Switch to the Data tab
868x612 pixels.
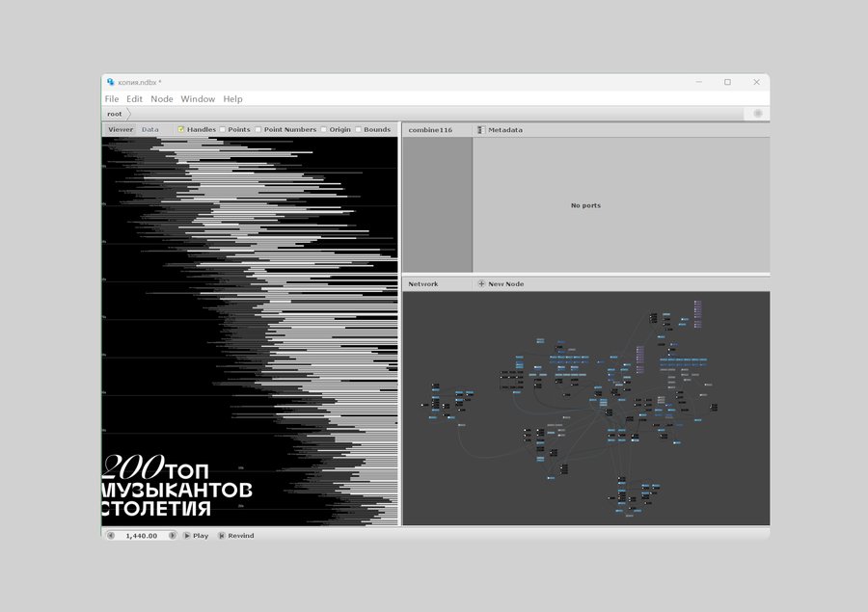pyautogui.click(x=150, y=129)
